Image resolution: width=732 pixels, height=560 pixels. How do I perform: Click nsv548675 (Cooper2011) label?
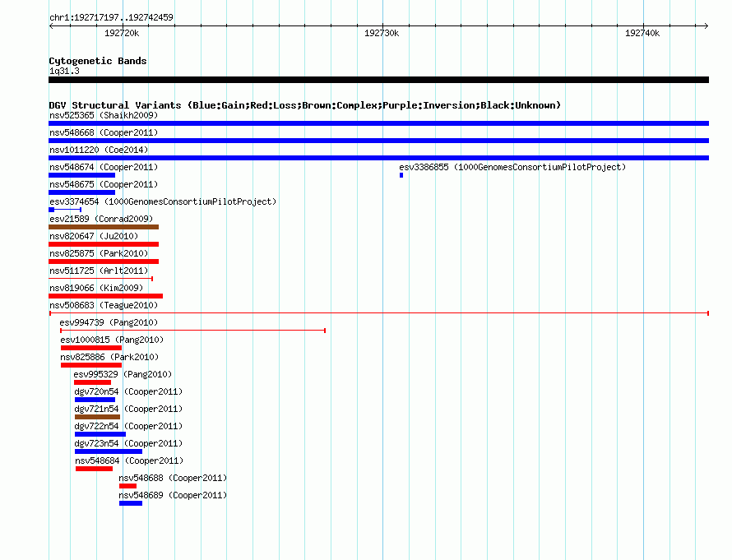click(x=104, y=184)
